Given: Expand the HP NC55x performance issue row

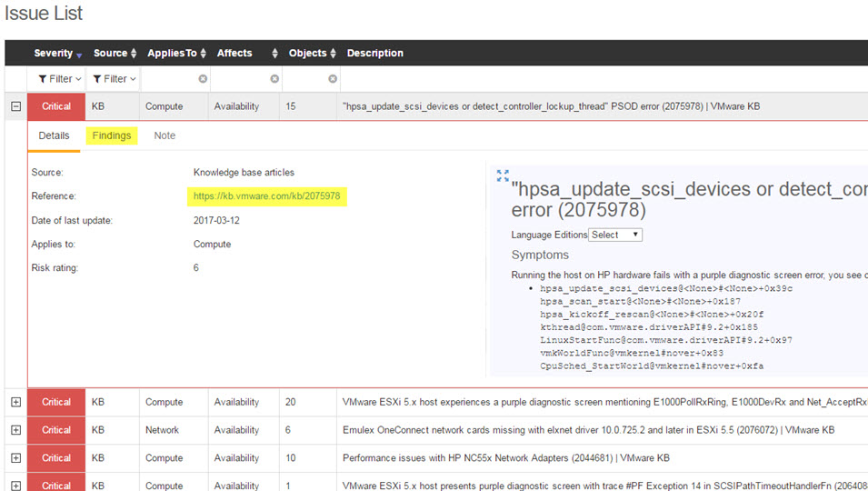Looking at the screenshot, I should pos(15,458).
